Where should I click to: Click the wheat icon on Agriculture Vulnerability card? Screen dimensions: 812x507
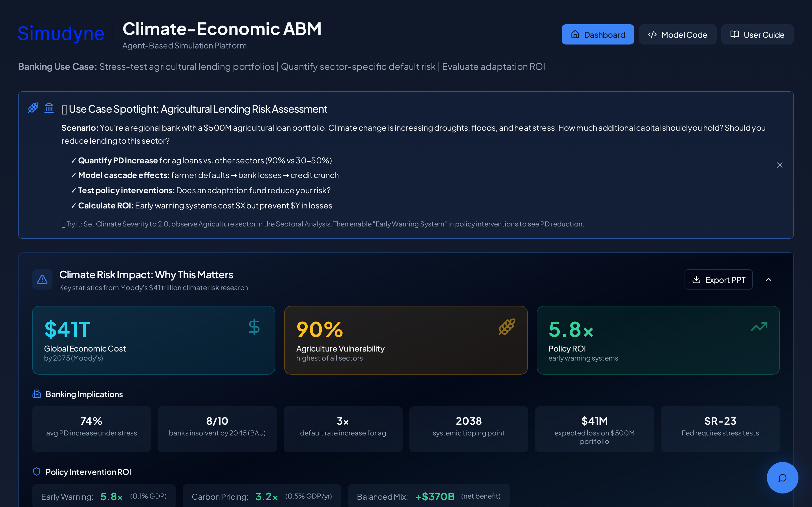click(507, 327)
